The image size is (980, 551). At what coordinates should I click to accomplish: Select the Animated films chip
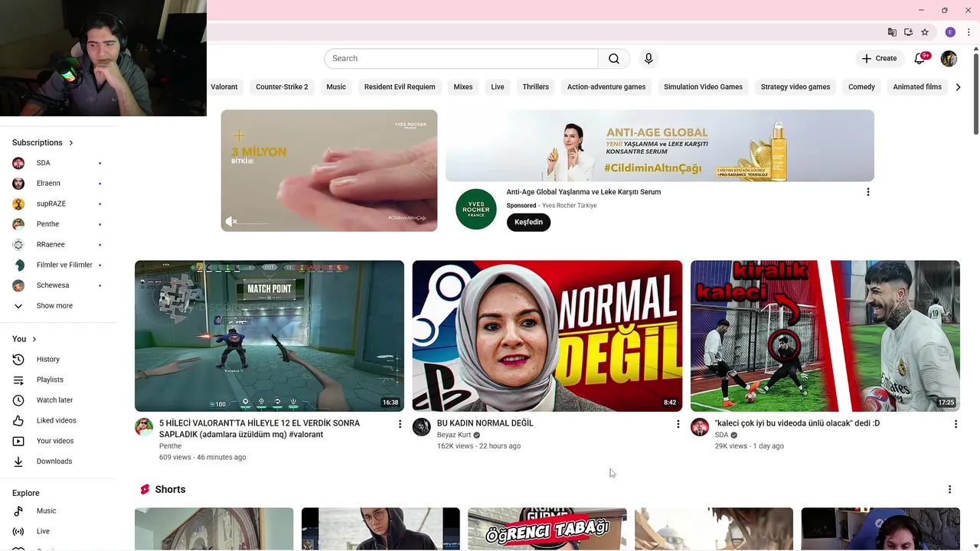(x=917, y=86)
